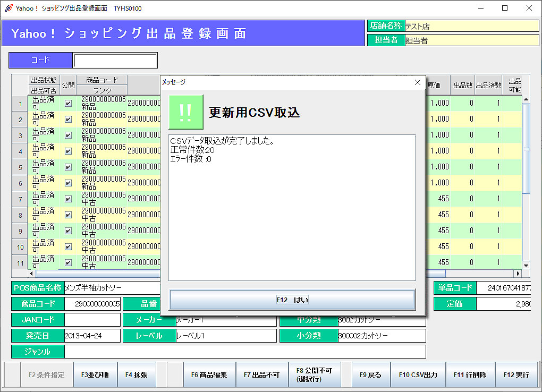Run with the F12 実行 button
542x392 pixels.
(516, 375)
